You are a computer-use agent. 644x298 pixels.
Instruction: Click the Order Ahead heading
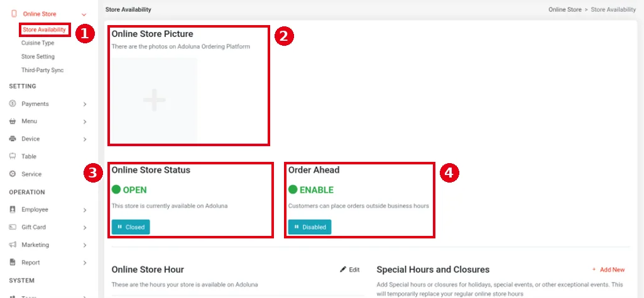pos(314,169)
